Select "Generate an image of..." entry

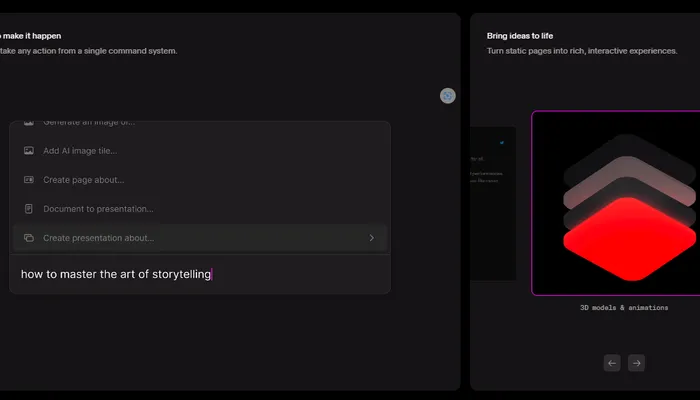pyautogui.click(x=88, y=124)
